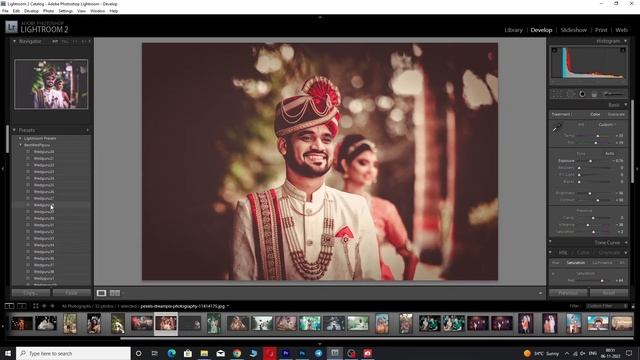Expand the Tone Curve panel

point(626,242)
